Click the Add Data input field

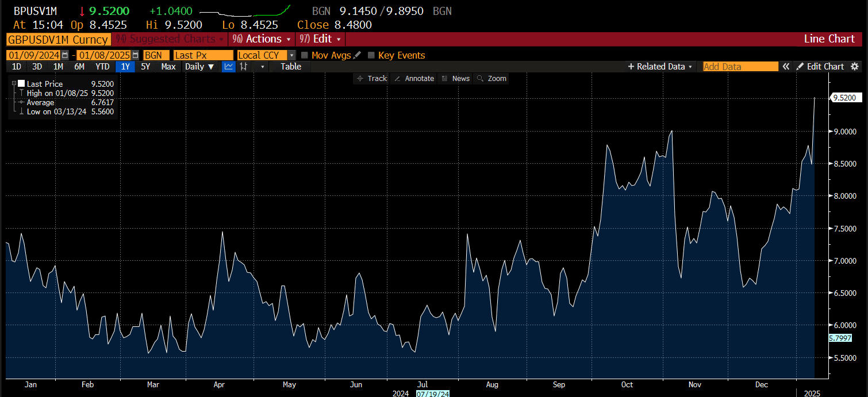pos(740,67)
